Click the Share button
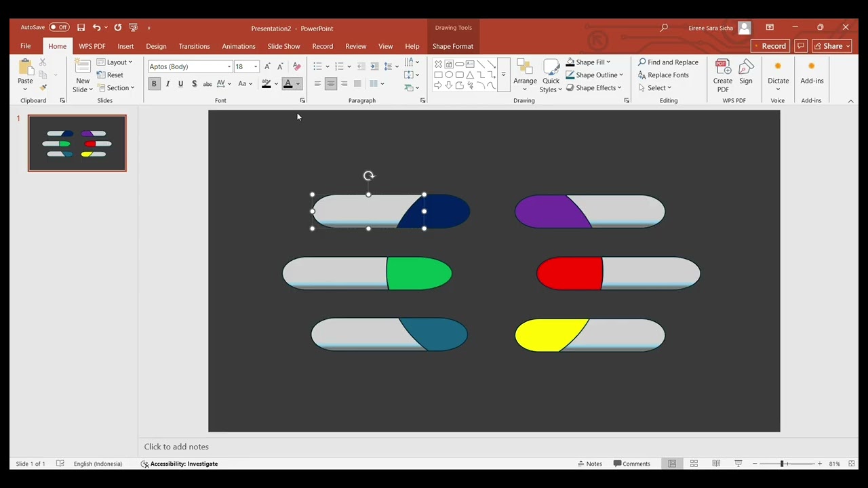868x488 pixels. [832, 46]
